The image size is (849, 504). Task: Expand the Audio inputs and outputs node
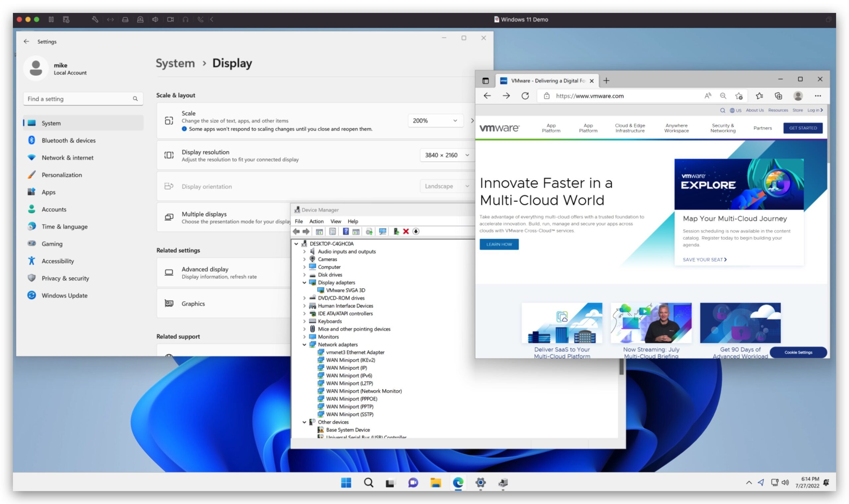[304, 251]
